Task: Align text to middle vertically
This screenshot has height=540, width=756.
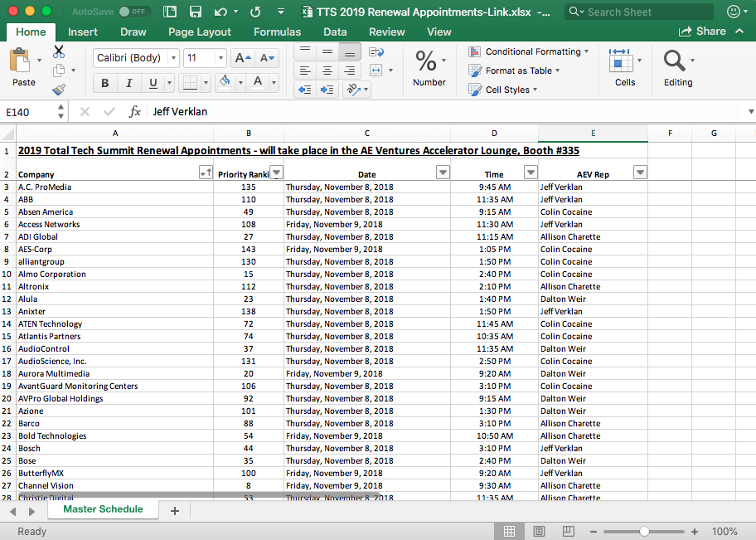Action: 327,51
